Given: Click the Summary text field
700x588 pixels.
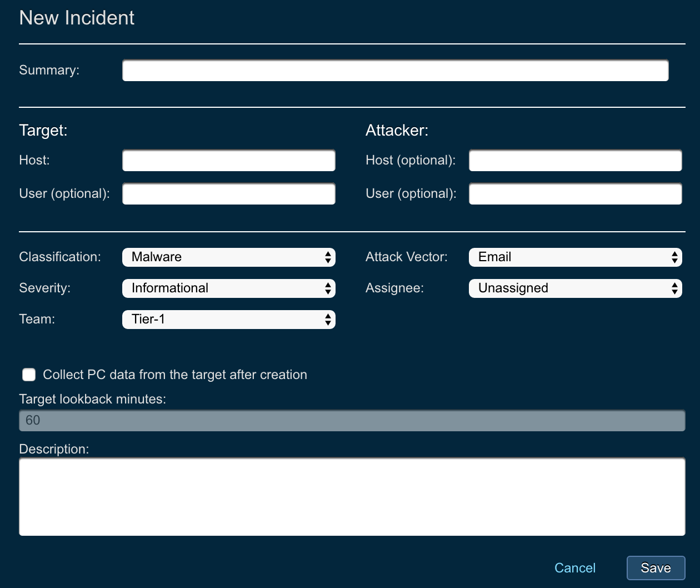Looking at the screenshot, I should tap(395, 71).
